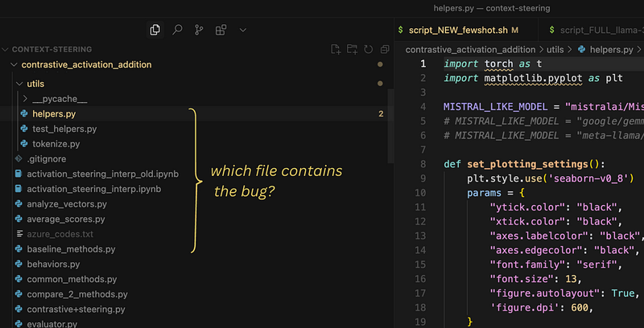Click the utils breadcrumb segment
This screenshot has width=644, height=328.
tap(555, 50)
